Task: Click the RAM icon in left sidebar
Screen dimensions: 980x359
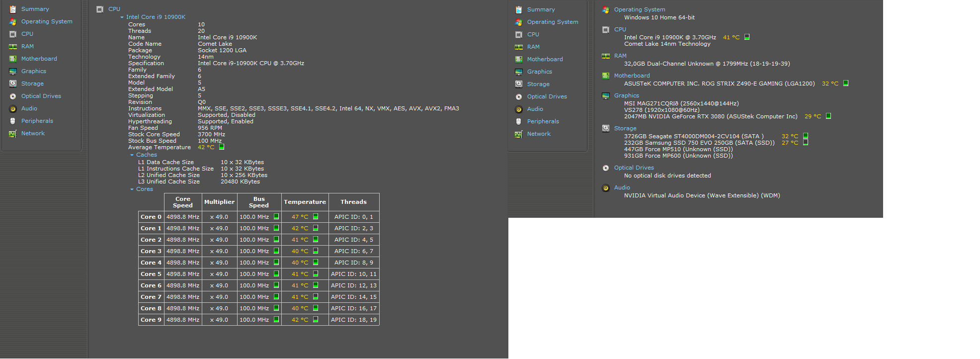Action: 13,46
